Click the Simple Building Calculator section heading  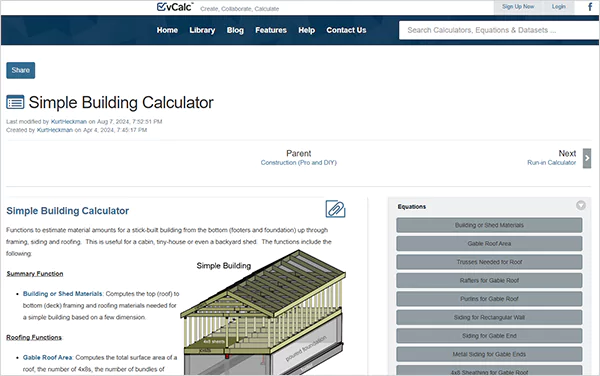coord(68,211)
